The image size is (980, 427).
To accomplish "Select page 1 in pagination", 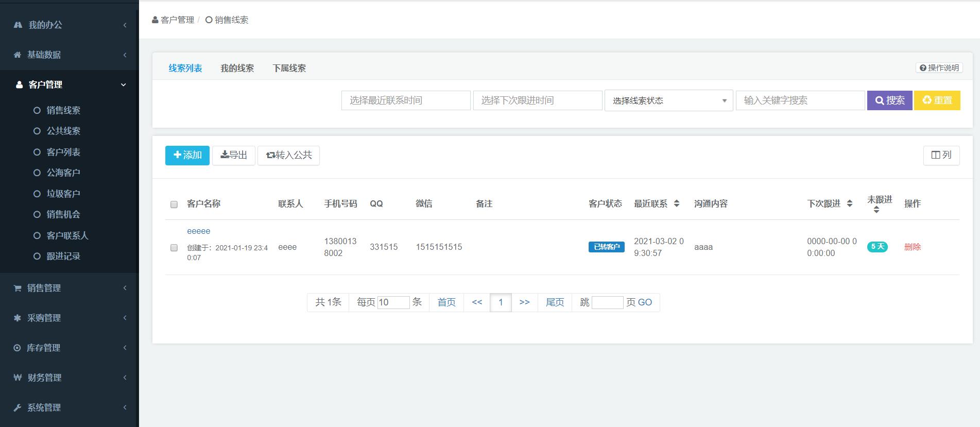I will point(501,302).
